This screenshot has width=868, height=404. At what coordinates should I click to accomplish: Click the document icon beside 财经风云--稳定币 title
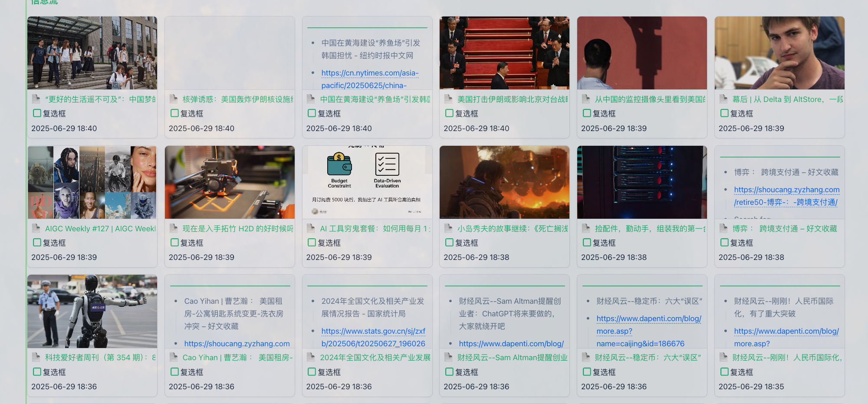point(586,357)
